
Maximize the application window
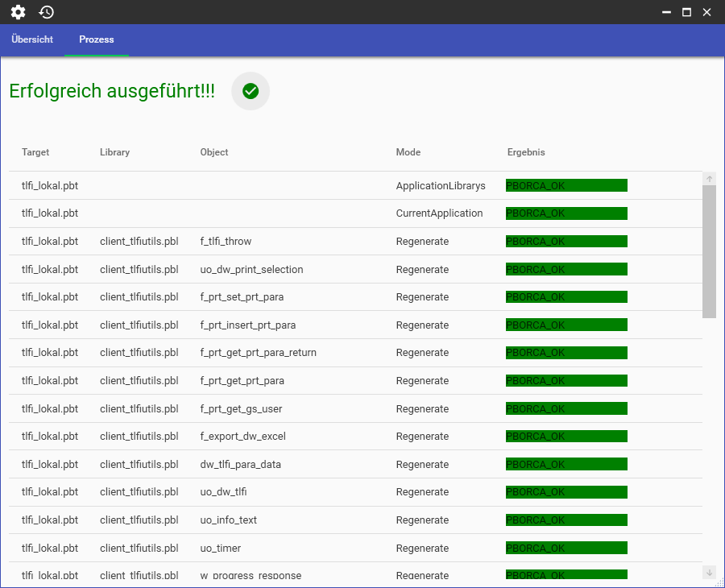point(686,12)
